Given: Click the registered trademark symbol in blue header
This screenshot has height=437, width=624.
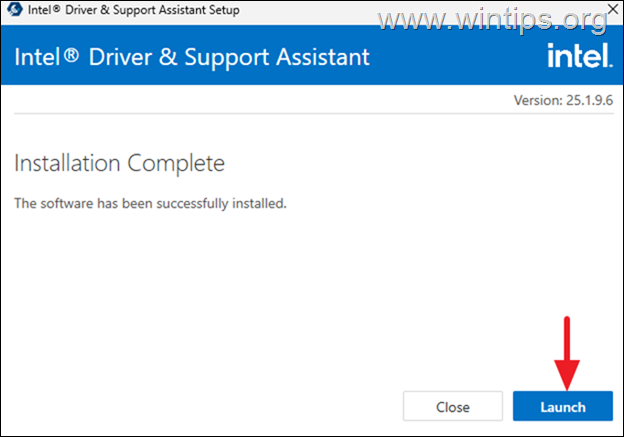Looking at the screenshot, I should point(71,54).
